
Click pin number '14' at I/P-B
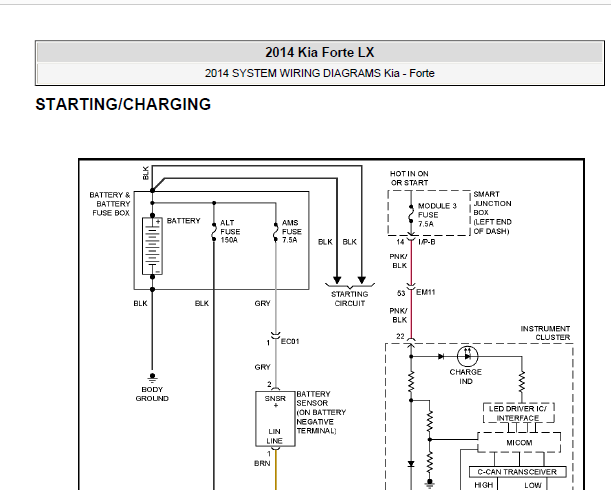point(400,242)
